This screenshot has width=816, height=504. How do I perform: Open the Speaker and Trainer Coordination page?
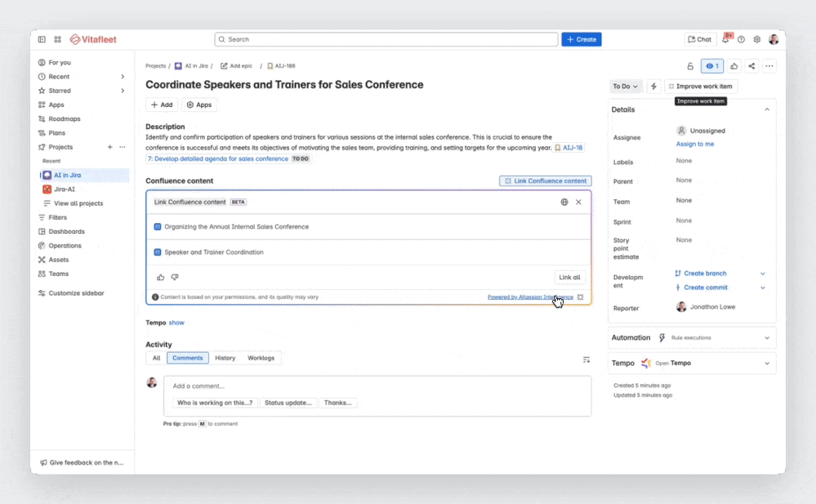tap(214, 252)
